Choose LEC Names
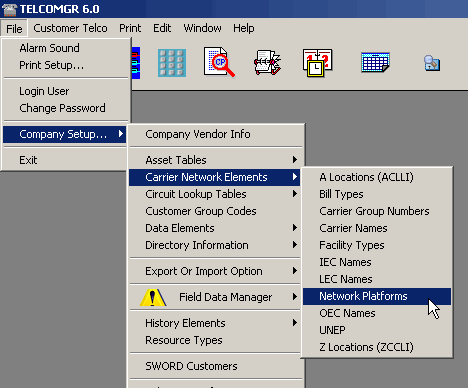This screenshot has width=468, height=388. click(377, 279)
